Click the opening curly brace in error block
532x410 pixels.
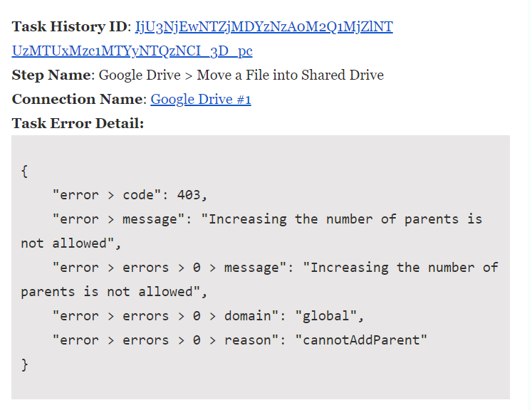[24, 171]
